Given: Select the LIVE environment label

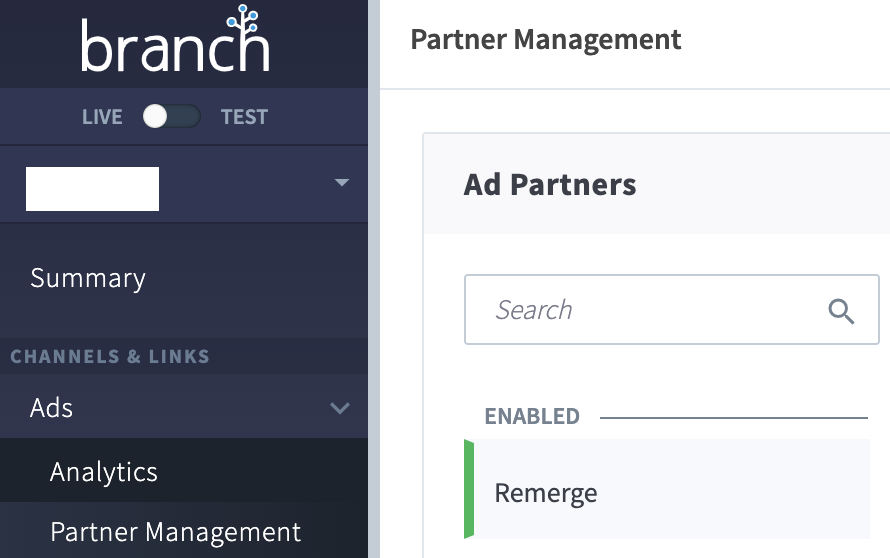Looking at the screenshot, I should [x=102, y=117].
